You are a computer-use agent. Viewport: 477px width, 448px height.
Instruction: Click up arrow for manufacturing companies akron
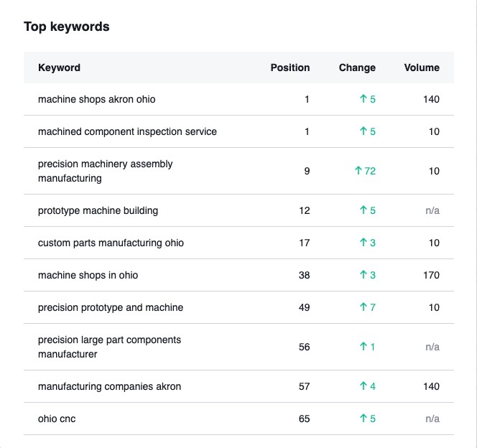[363, 386]
